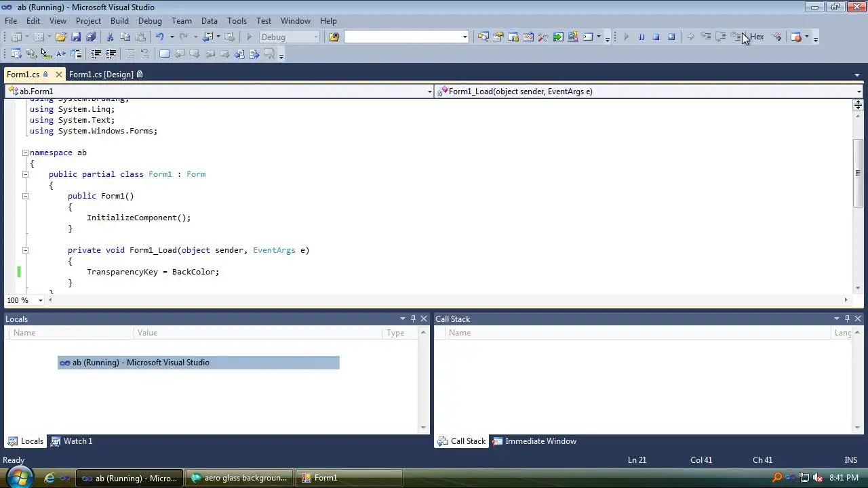Click the Save All icon
Screen dimensions: 868x488
pyautogui.click(x=91, y=37)
